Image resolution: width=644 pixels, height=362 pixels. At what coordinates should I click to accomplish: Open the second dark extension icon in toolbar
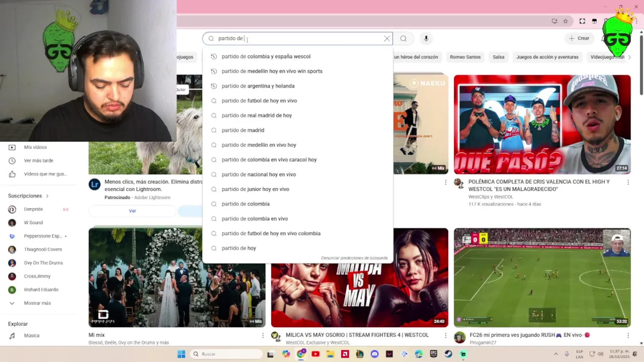pyautogui.click(x=594, y=21)
